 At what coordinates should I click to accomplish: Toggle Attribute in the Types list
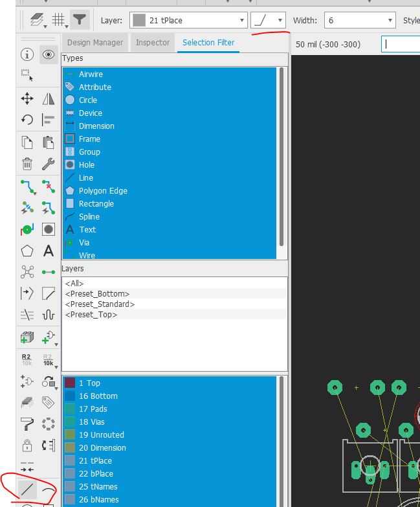(170, 87)
